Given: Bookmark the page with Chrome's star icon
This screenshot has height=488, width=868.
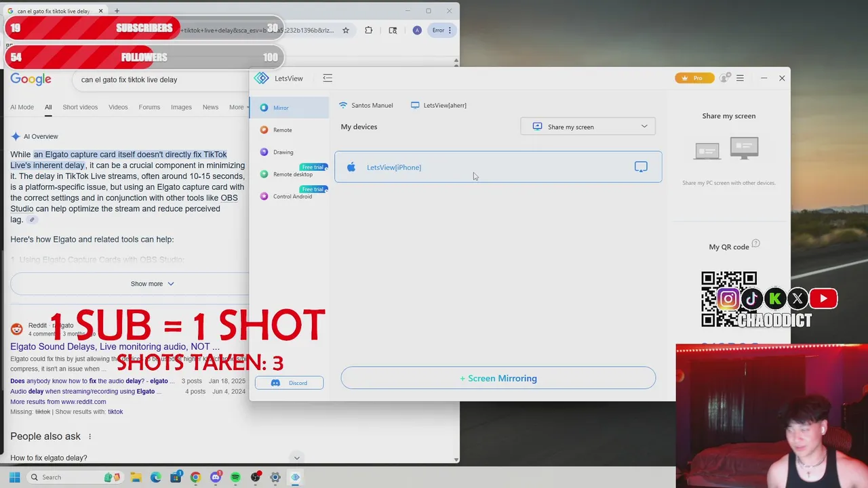Looking at the screenshot, I should tap(346, 30).
